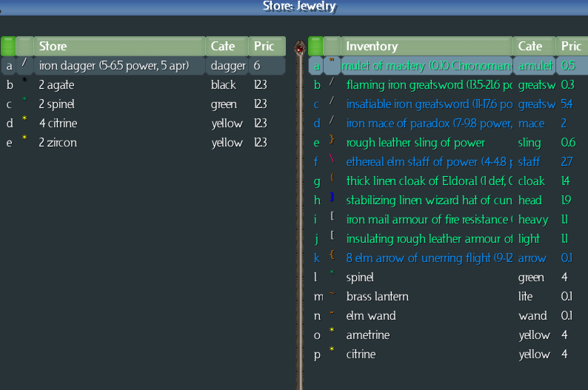Click the ethereal elm staff icon
588x390 pixels.
coord(332,161)
